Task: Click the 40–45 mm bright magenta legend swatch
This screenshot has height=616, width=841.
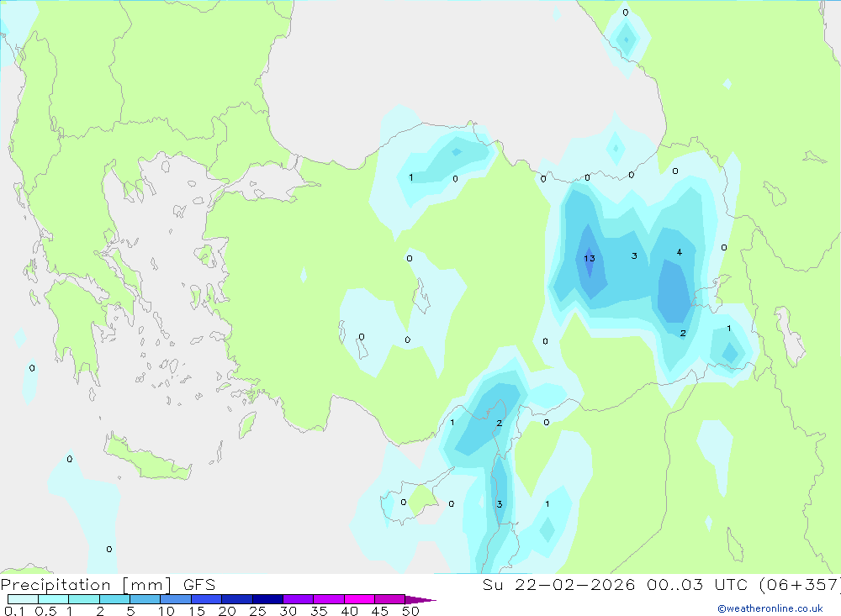Action: pos(359,599)
